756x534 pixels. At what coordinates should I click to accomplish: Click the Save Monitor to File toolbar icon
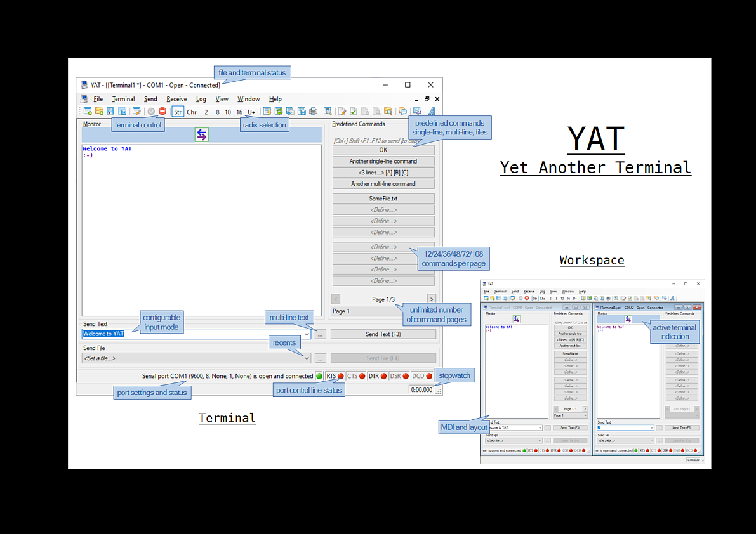point(302,112)
